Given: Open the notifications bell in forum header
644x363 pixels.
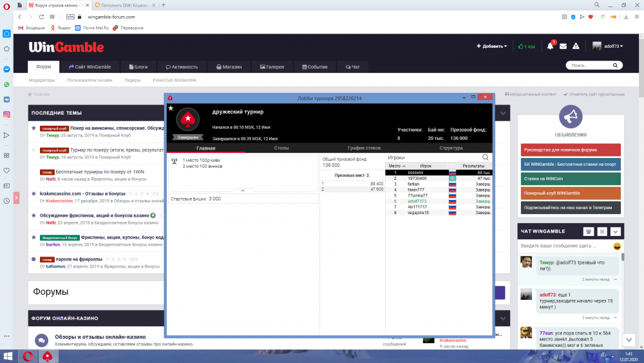Looking at the screenshot, I should [550, 46].
